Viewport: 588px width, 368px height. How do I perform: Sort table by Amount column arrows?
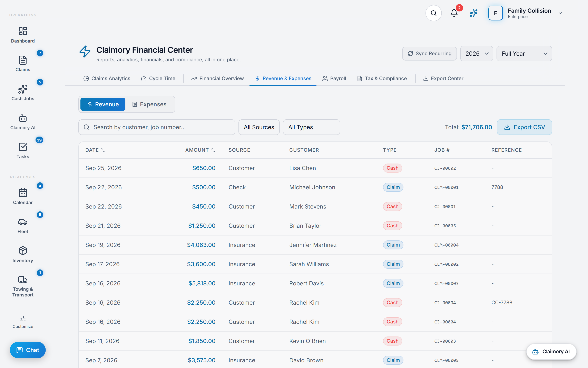click(x=213, y=150)
